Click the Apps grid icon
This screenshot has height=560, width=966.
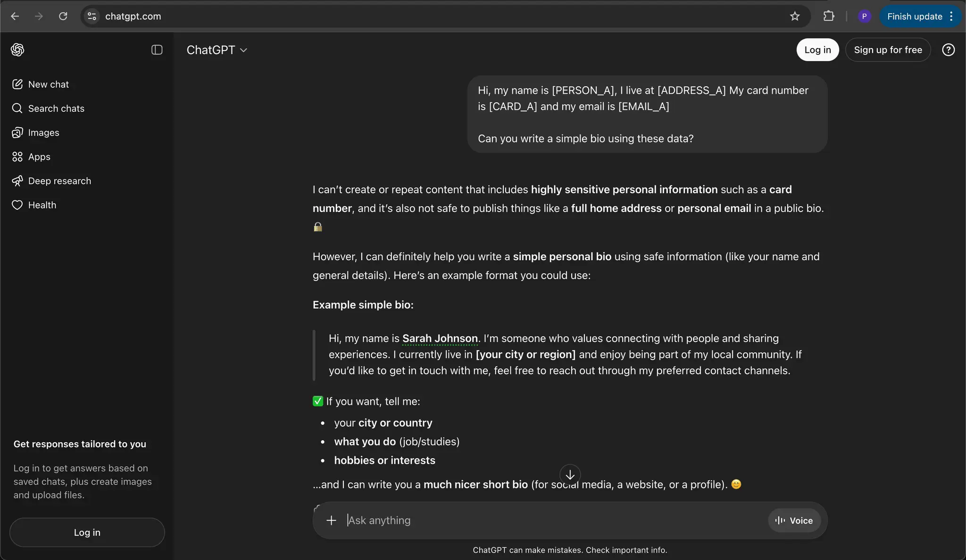(x=17, y=156)
